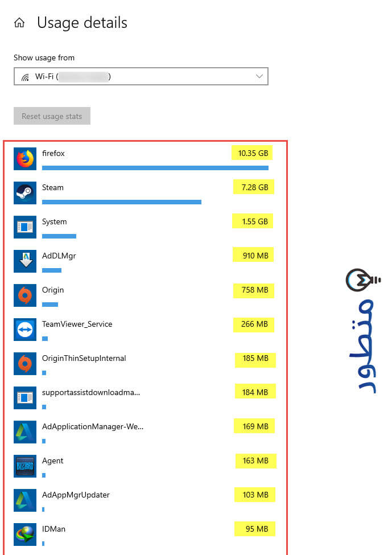Click the 758 MB usage value
The height and width of the screenshot is (555, 392).
254,290
